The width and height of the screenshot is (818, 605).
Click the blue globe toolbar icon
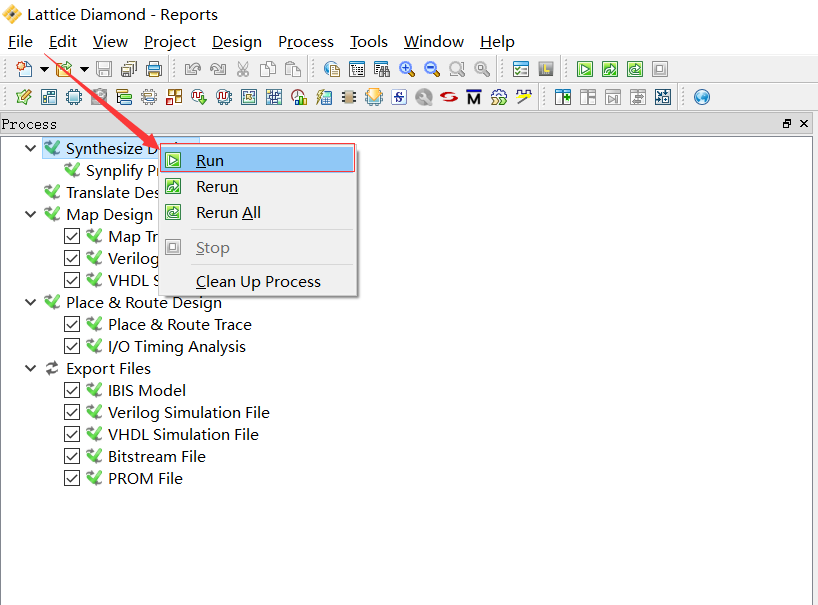pos(702,97)
